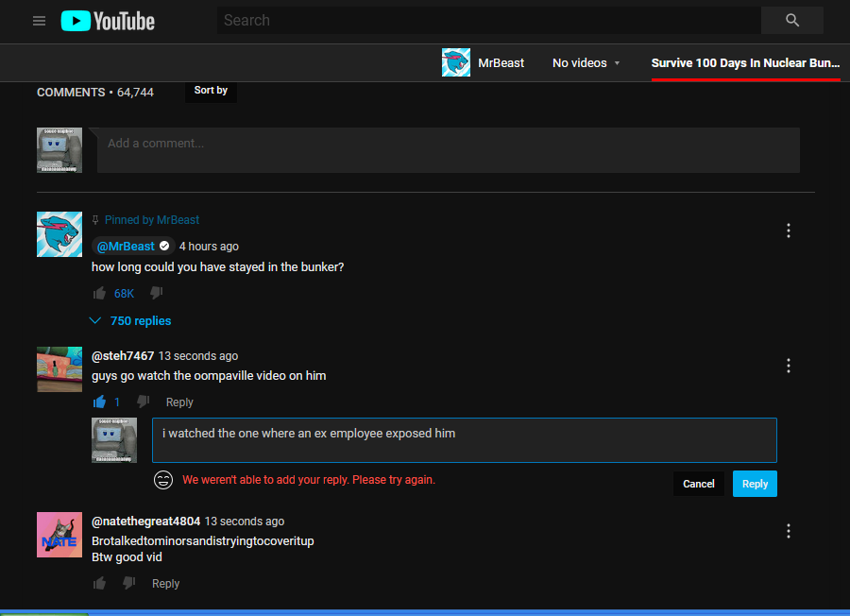Click 'Btw good vid' comment text

[x=127, y=557]
